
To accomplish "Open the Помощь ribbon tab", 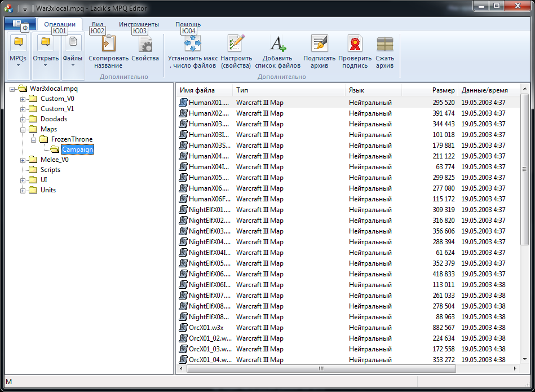I will 188,24.
